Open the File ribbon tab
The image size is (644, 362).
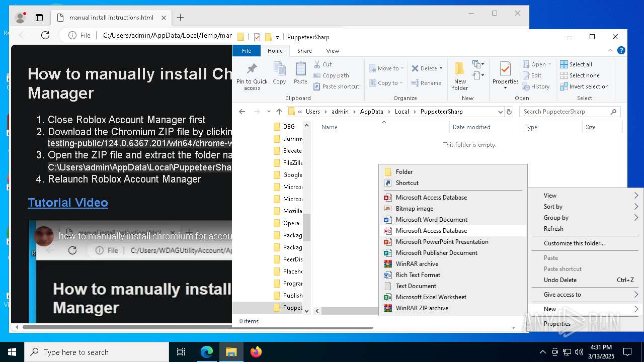247,51
